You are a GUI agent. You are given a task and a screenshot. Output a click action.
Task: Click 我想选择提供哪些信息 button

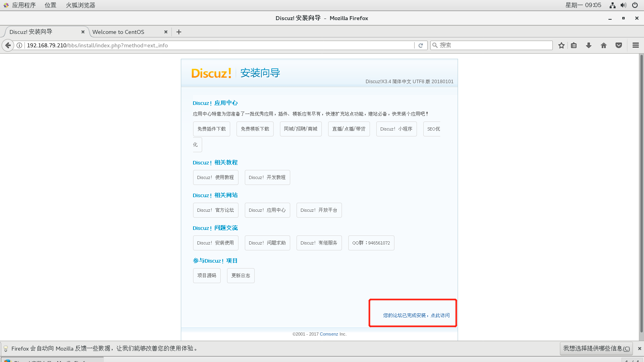tap(597, 349)
